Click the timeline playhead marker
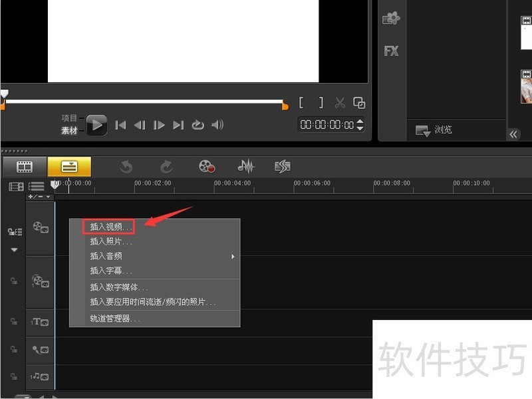Image resolution: width=532 pixels, height=399 pixels. coord(55,185)
